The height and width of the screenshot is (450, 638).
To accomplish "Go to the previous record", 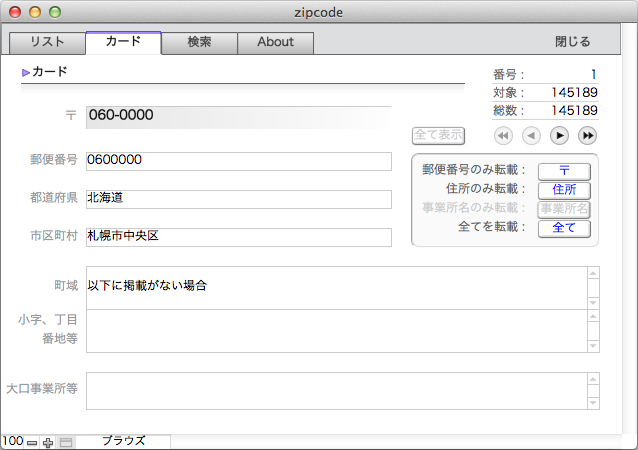I will click(531, 135).
